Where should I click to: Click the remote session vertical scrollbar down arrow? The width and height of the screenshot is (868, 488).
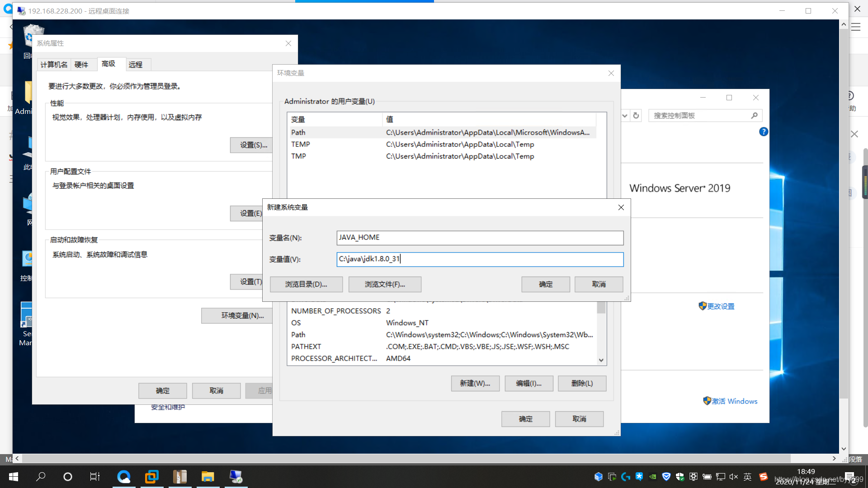tap(844, 449)
